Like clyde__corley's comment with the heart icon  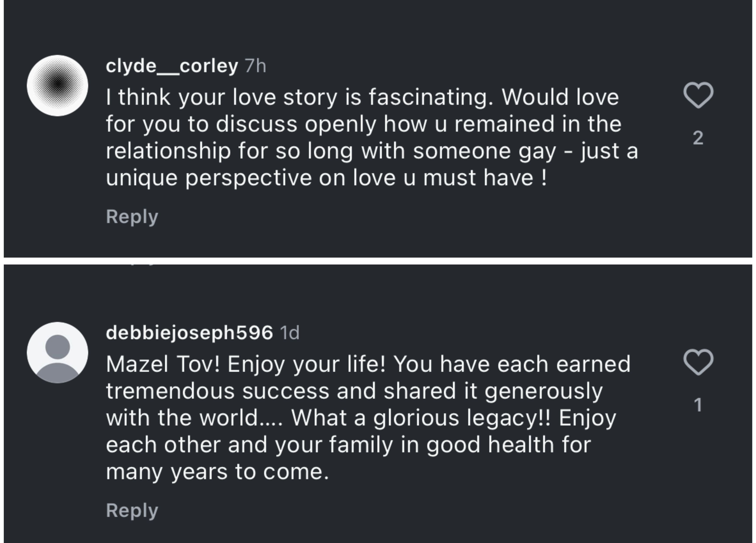click(698, 95)
